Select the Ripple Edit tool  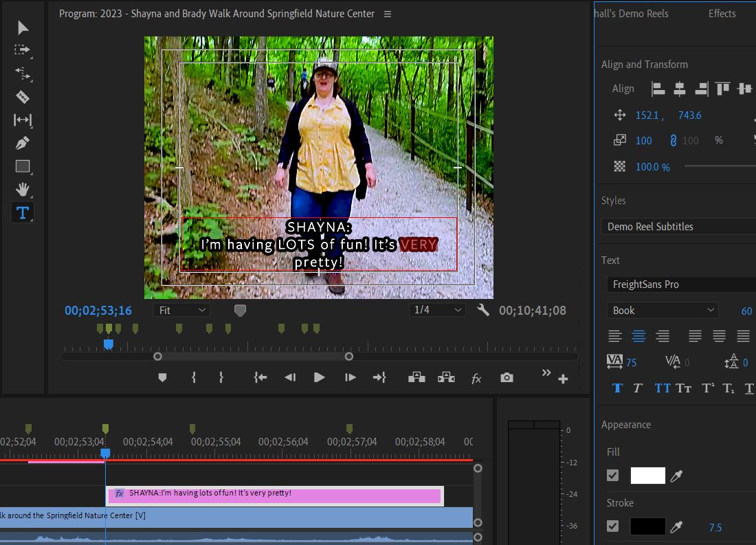click(23, 74)
